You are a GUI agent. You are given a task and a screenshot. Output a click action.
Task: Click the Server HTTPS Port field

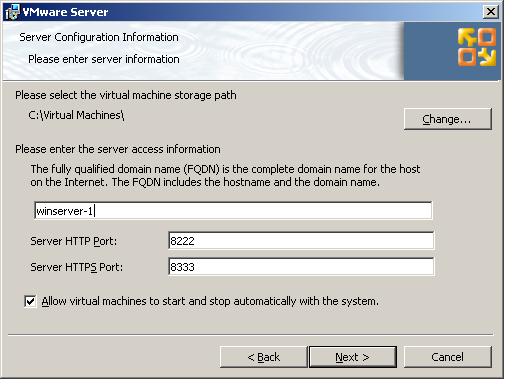tap(301, 267)
